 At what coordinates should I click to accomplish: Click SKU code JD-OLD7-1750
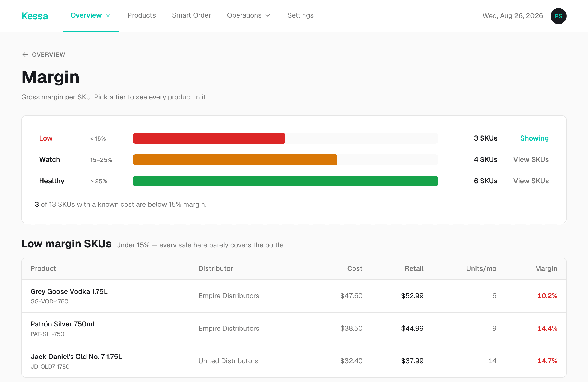click(50, 367)
